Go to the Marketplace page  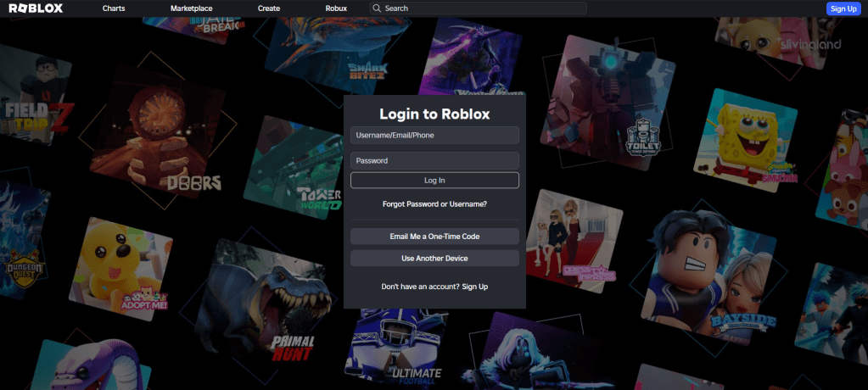(x=192, y=8)
